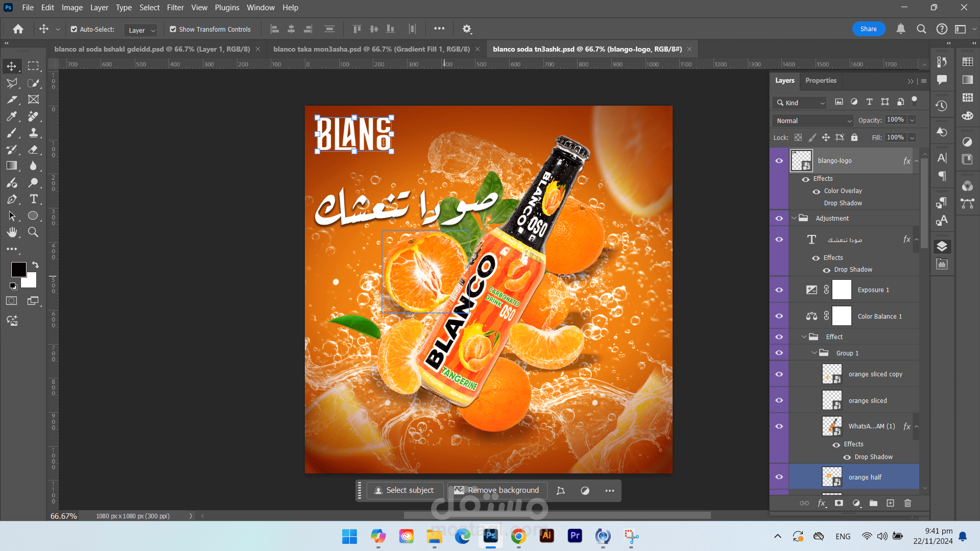Click the foreground color swatch
The height and width of the screenshot is (551, 980).
point(18,269)
